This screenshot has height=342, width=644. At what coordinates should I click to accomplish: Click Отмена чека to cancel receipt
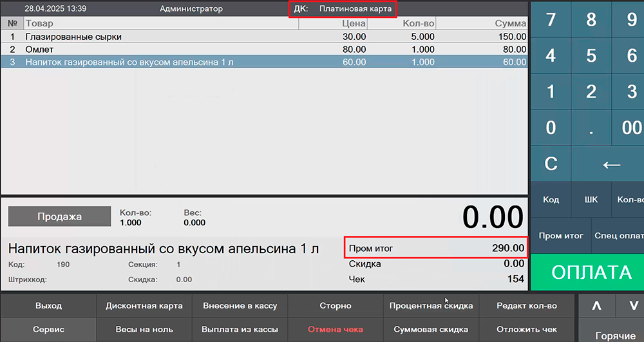pos(336,329)
